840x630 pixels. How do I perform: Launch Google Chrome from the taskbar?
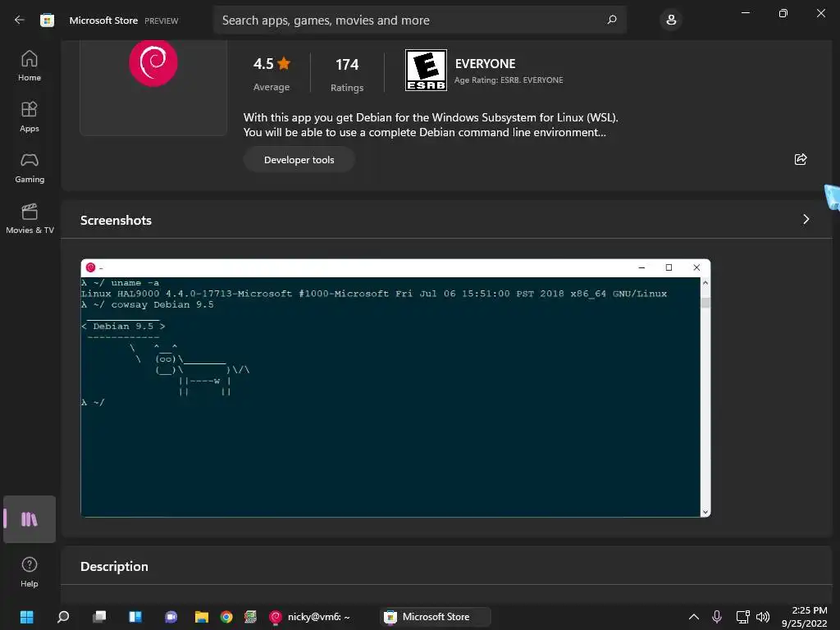pyautogui.click(x=226, y=617)
